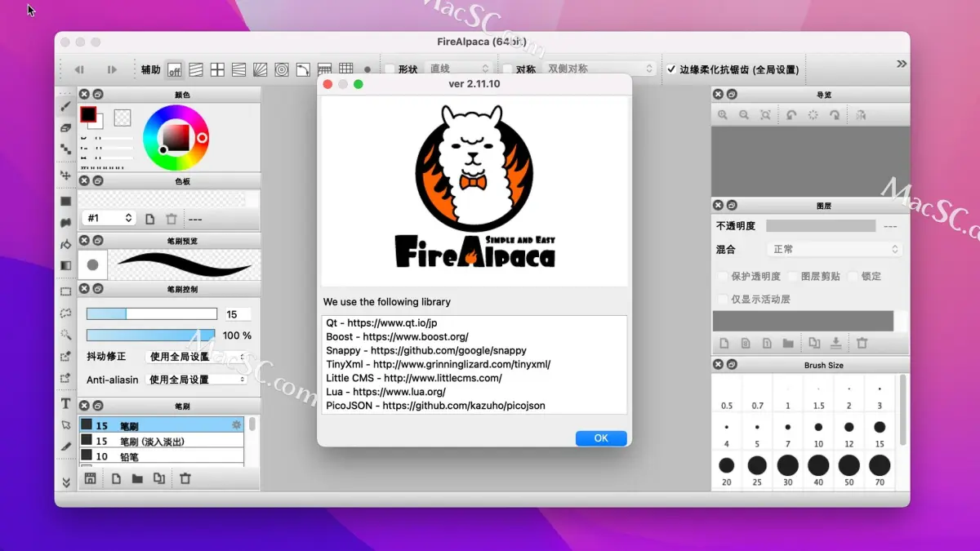Expand toolbar overflow chevron at top right
The height and width of the screenshot is (551, 980).
[x=902, y=64]
